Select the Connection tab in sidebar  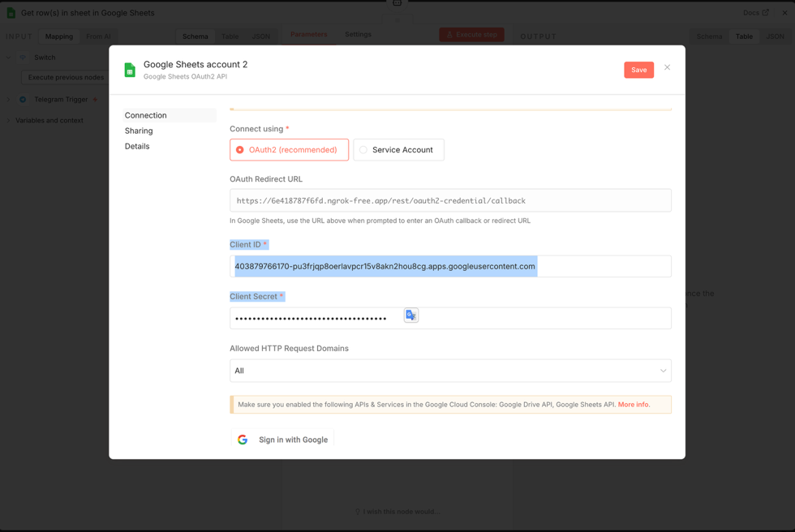coord(146,115)
